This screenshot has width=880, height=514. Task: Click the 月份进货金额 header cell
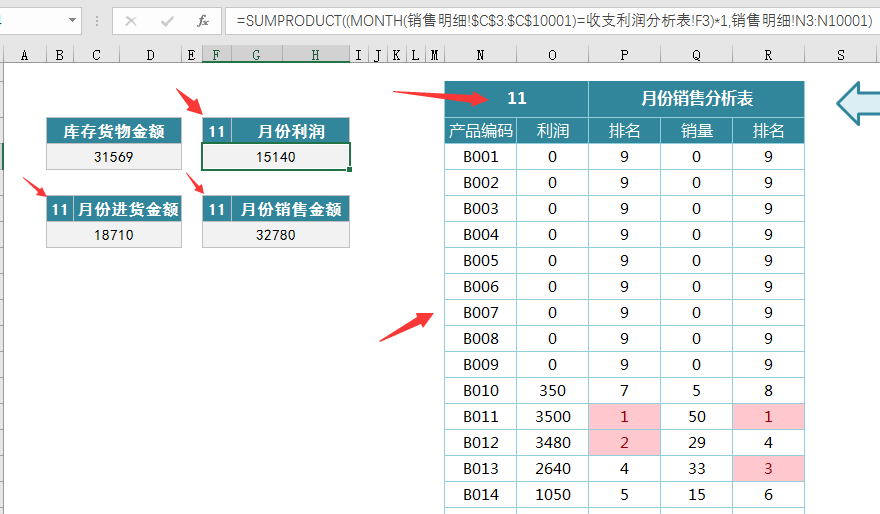click(x=127, y=209)
